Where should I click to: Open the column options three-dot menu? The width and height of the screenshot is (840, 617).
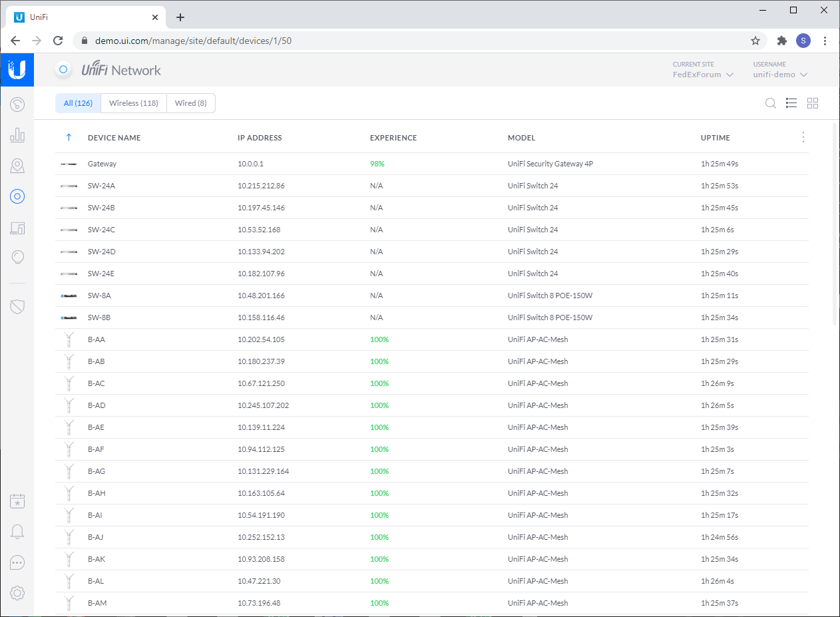tap(803, 137)
